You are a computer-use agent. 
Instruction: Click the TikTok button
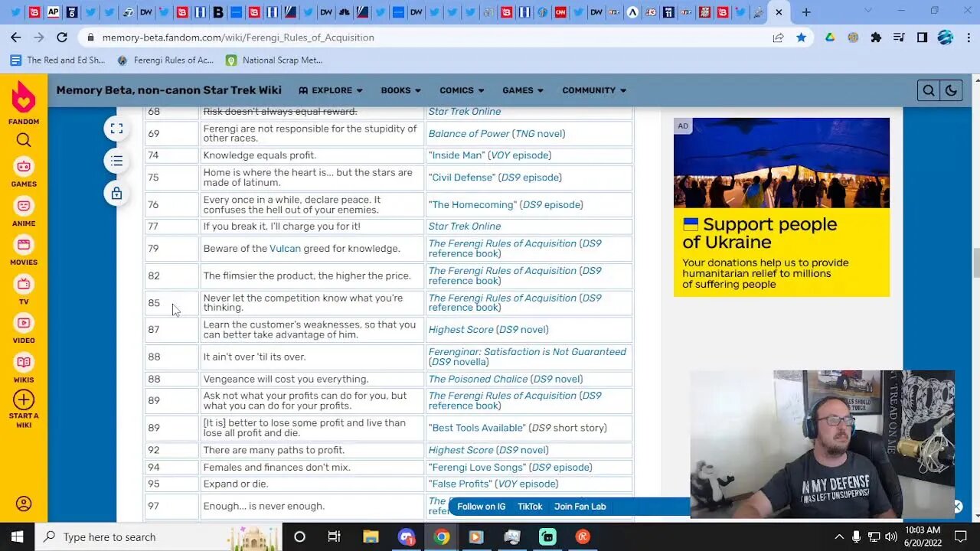[x=530, y=507]
